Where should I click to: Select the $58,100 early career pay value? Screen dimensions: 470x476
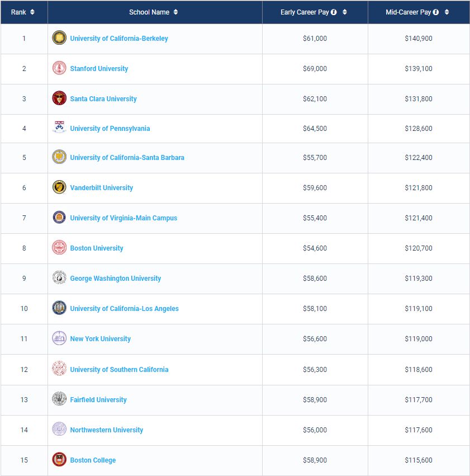(x=315, y=308)
